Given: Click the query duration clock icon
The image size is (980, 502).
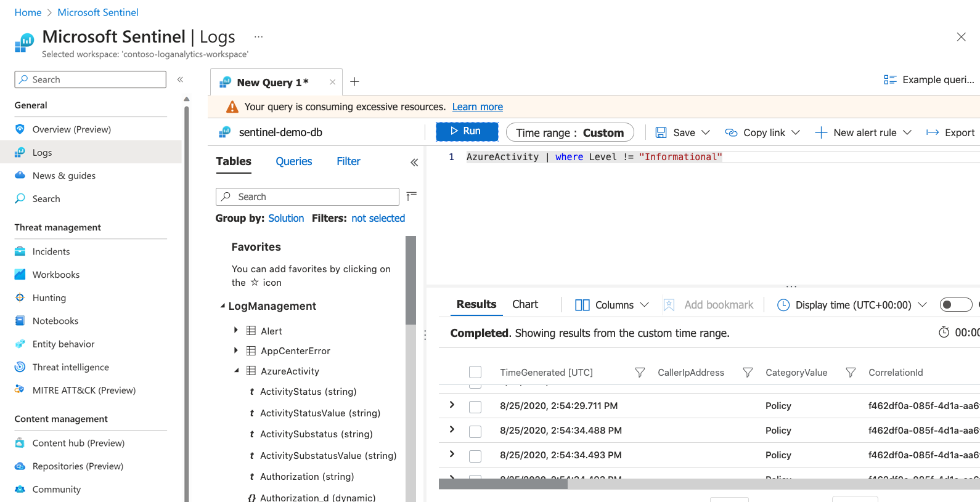Looking at the screenshot, I should point(944,333).
